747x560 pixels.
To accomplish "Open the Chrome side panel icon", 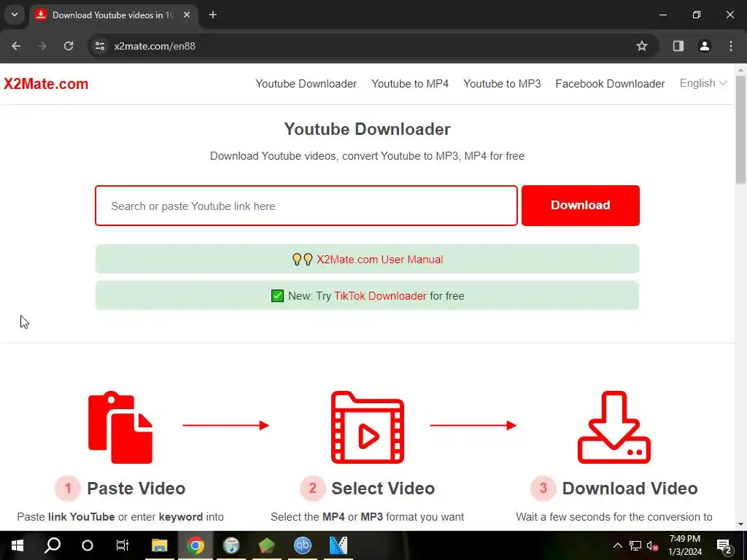I will tap(678, 46).
